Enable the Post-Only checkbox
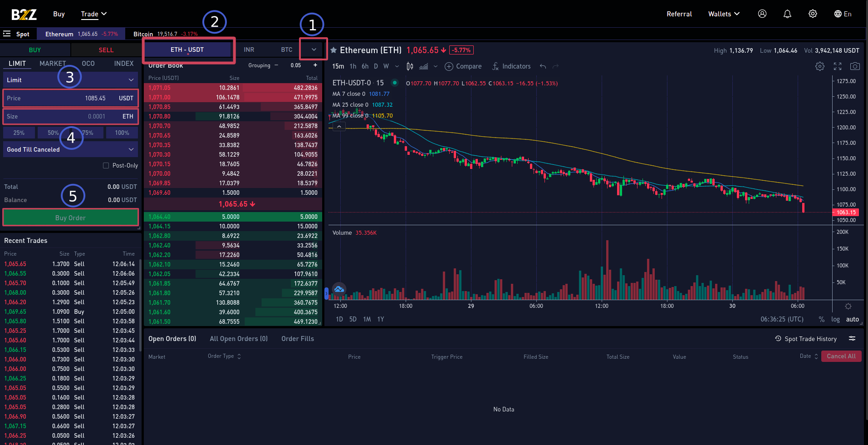Image resolution: width=868 pixels, height=445 pixels. pos(106,165)
